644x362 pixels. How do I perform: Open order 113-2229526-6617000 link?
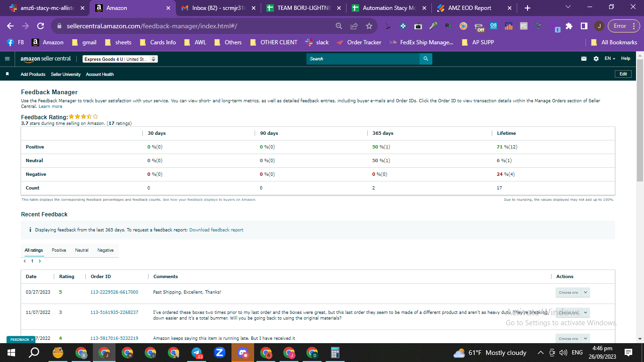tap(114, 292)
